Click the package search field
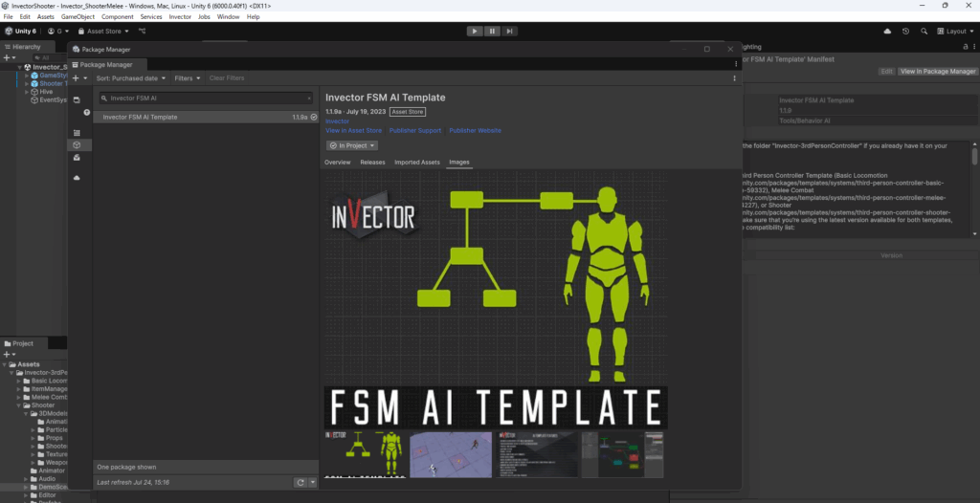Image resolution: width=980 pixels, height=503 pixels. coord(206,98)
